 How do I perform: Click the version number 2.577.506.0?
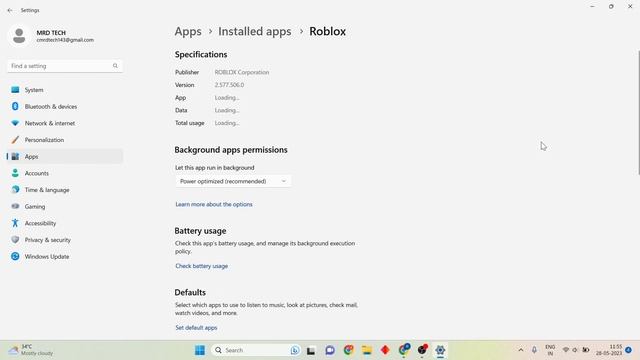[x=229, y=85]
